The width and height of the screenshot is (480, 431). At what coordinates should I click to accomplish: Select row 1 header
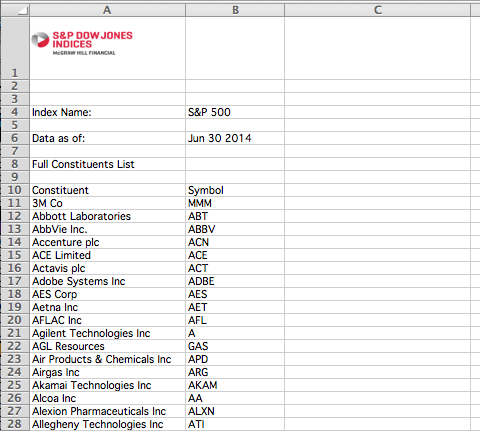[x=15, y=48]
